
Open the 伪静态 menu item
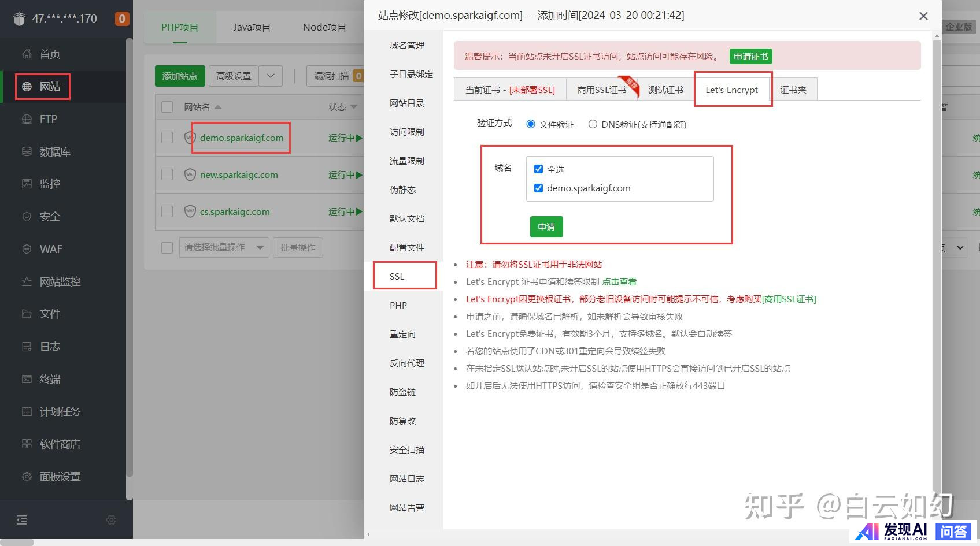[402, 190]
